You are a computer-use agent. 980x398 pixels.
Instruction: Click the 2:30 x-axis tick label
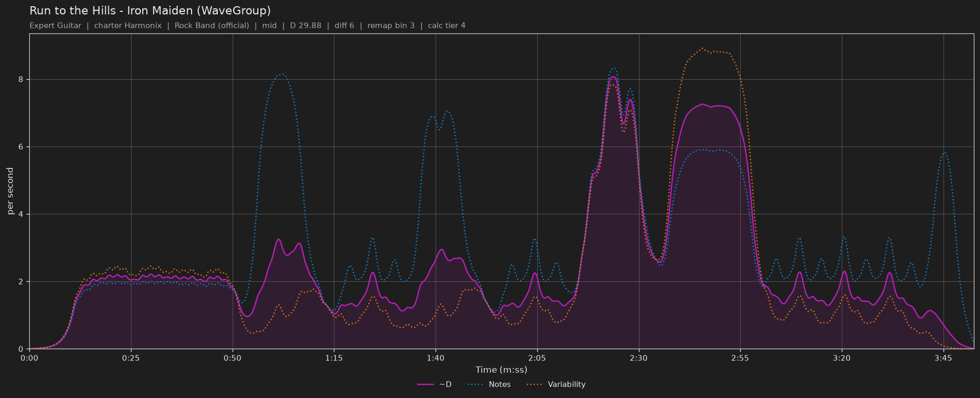coord(638,358)
